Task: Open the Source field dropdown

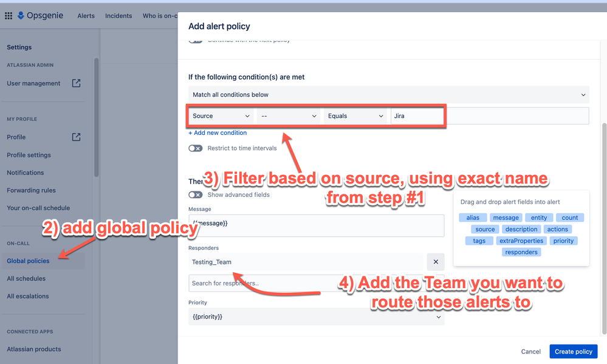Action: [221, 116]
